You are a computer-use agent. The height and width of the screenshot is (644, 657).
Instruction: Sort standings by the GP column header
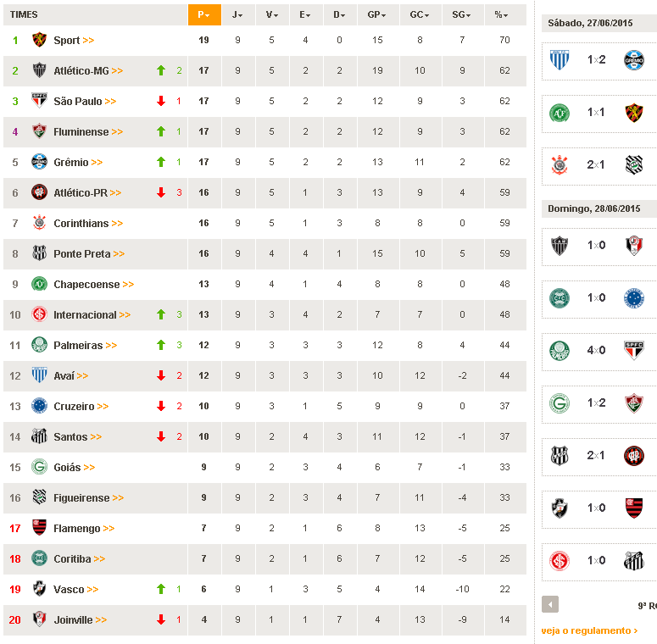pos(377,15)
